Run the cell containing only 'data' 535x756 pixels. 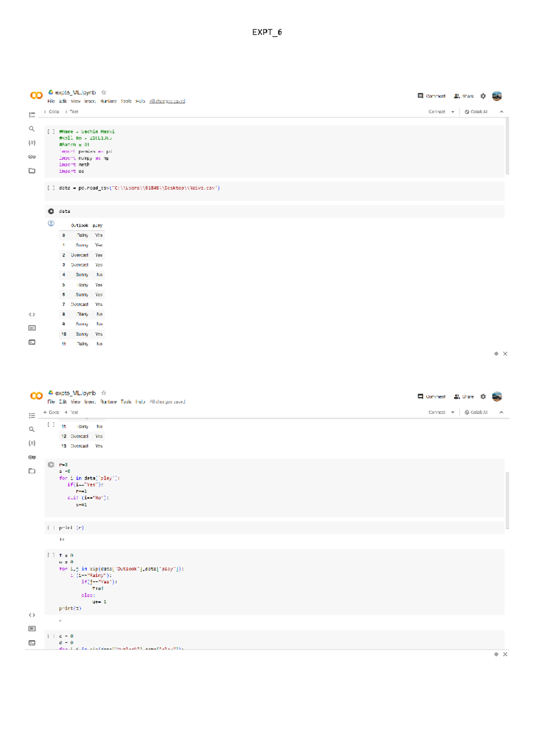(51, 211)
